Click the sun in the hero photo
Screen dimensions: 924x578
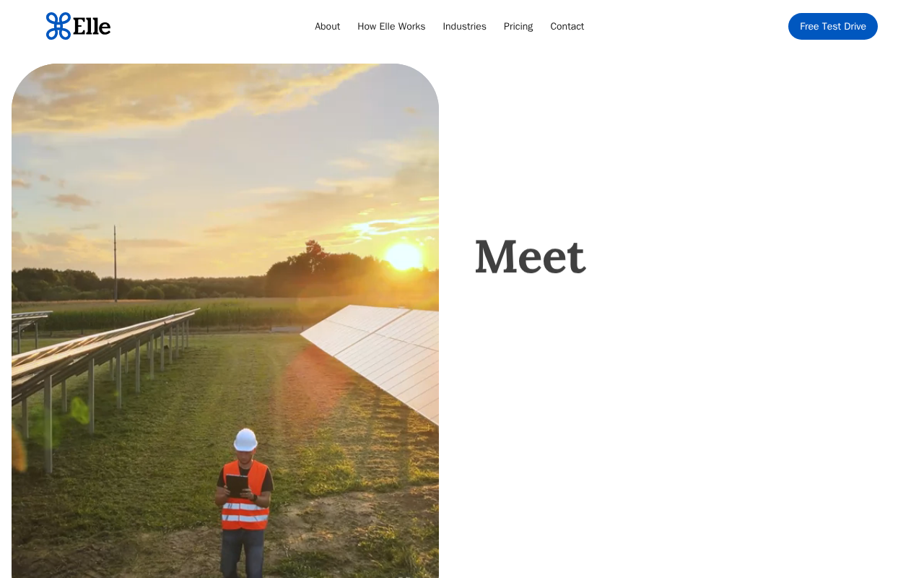(x=403, y=256)
